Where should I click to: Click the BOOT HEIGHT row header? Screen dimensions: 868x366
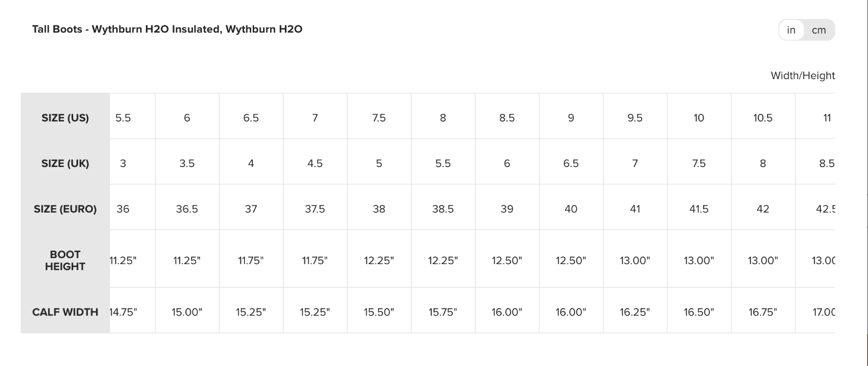click(65, 260)
